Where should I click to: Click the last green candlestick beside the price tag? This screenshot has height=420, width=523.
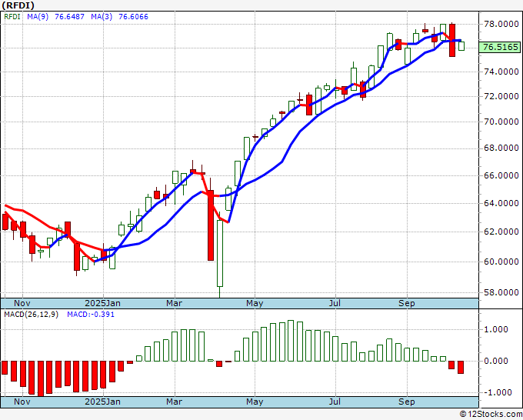click(x=461, y=46)
